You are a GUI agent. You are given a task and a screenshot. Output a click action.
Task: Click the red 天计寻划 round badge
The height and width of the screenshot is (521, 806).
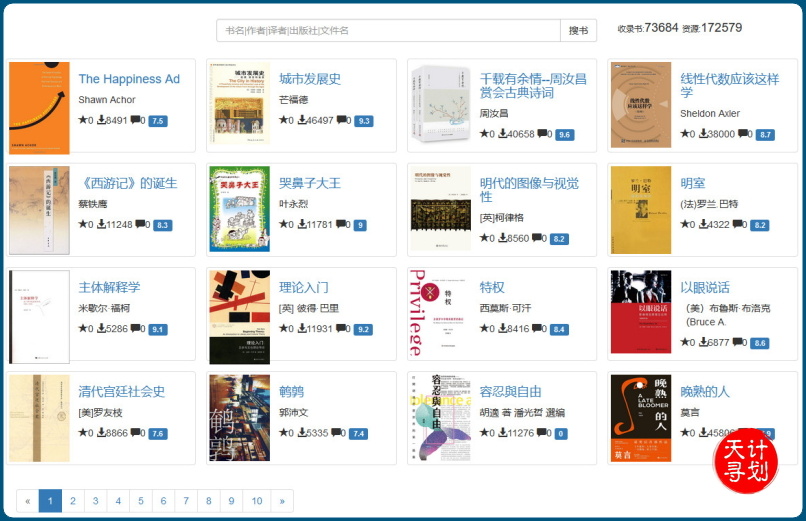(745, 460)
